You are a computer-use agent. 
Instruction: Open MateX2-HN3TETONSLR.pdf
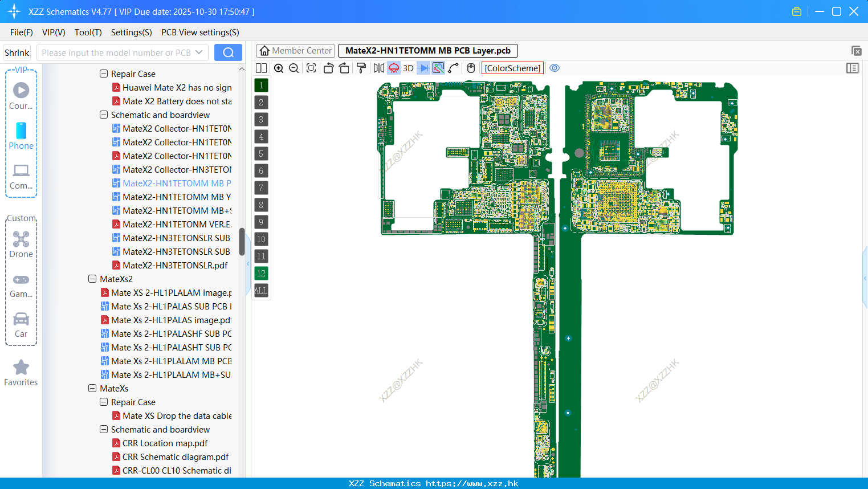170,266
